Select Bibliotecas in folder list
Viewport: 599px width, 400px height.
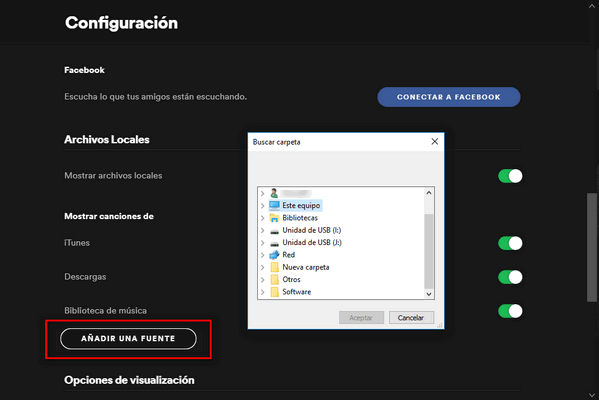point(300,218)
